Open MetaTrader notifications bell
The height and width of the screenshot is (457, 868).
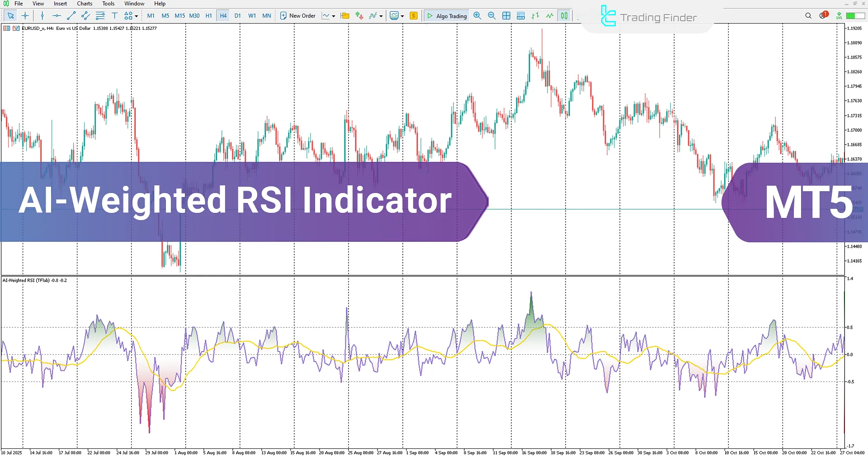(823, 15)
